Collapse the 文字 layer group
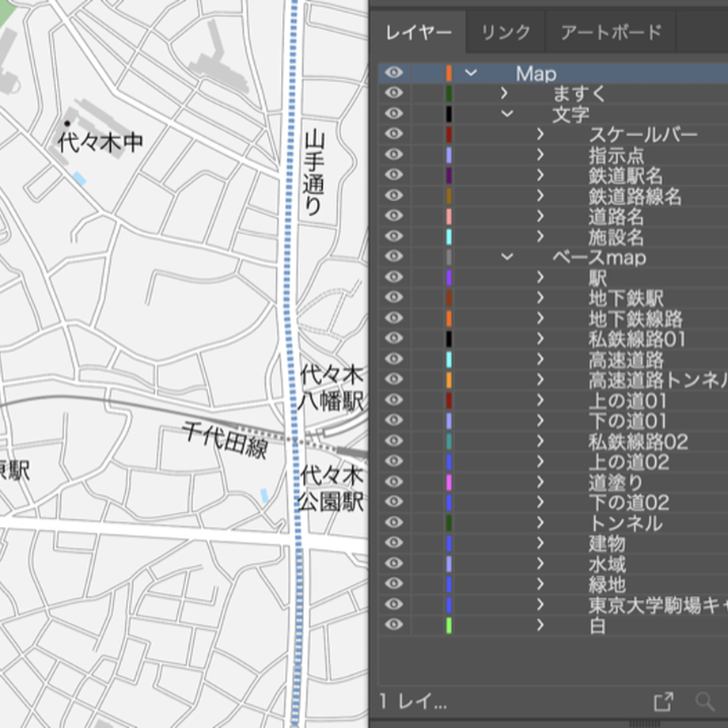 pos(507,114)
